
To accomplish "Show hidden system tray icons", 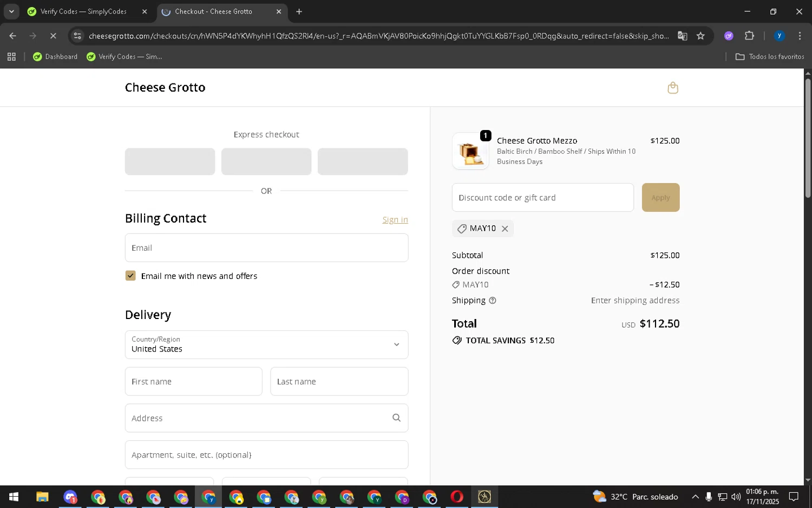I will (x=695, y=497).
